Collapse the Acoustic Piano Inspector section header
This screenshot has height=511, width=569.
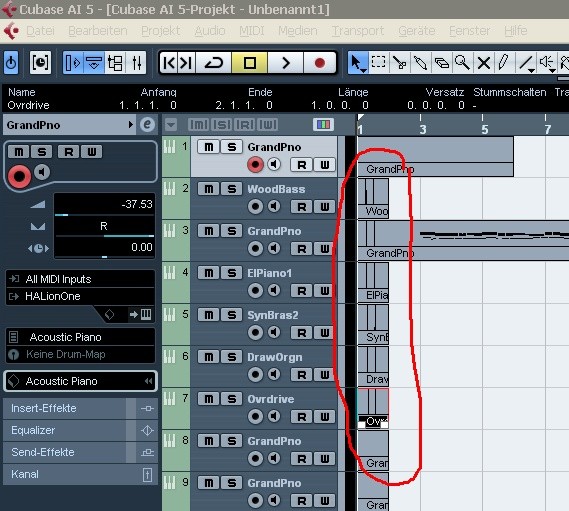tap(81, 381)
